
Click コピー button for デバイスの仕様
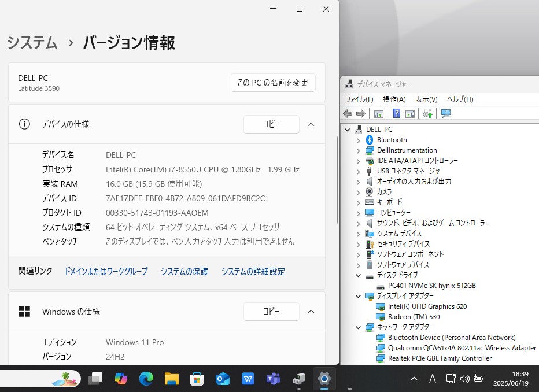271,124
